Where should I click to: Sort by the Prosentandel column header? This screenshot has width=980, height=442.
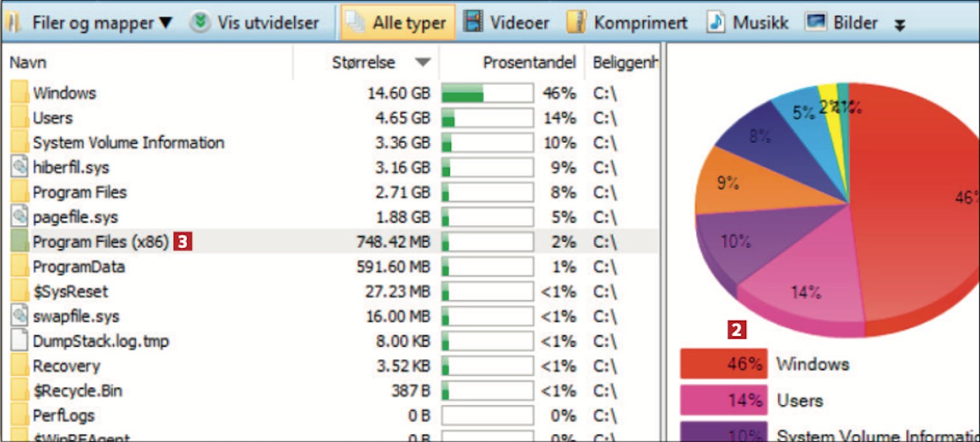(x=529, y=63)
